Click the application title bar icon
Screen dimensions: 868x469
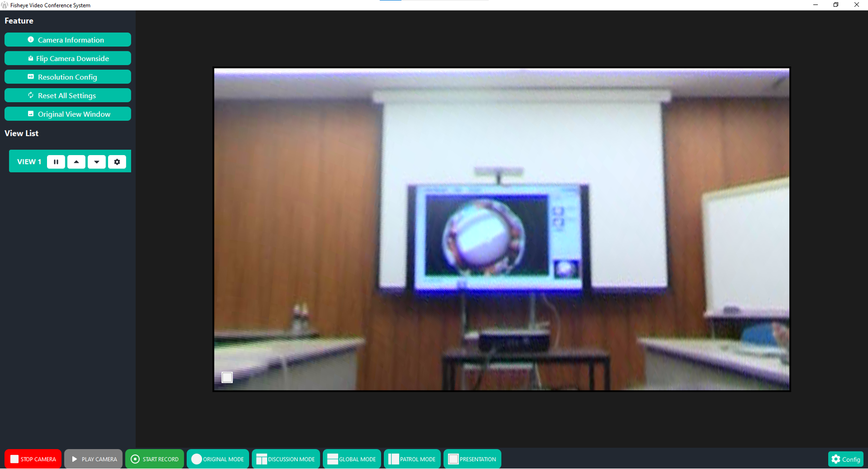[x=5, y=5]
